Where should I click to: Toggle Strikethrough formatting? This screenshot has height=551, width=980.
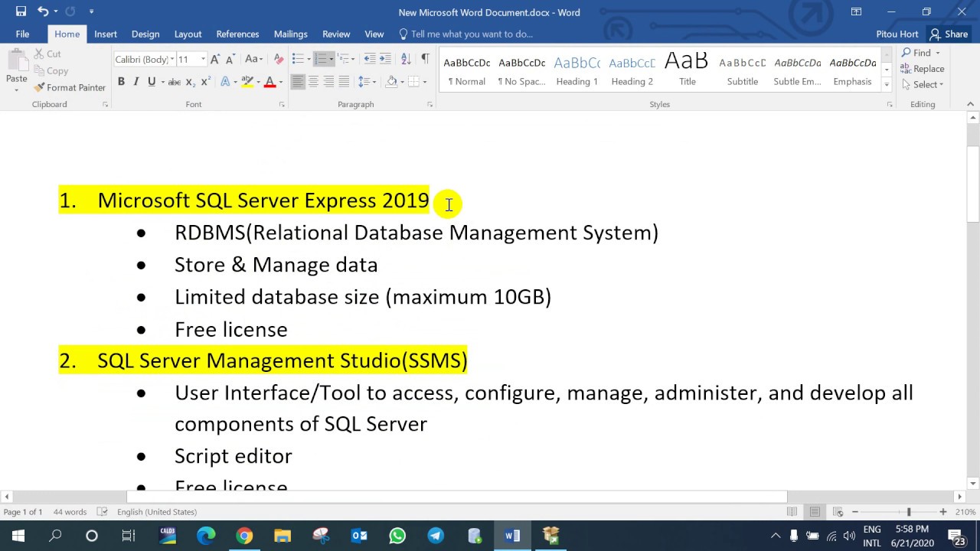pos(175,82)
